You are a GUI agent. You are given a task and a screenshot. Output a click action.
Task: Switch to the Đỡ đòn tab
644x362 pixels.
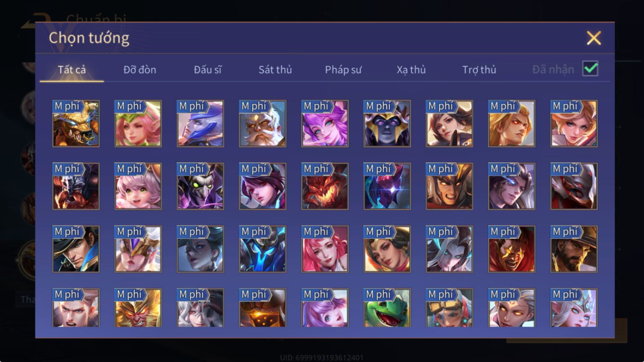(x=140, y=70)
